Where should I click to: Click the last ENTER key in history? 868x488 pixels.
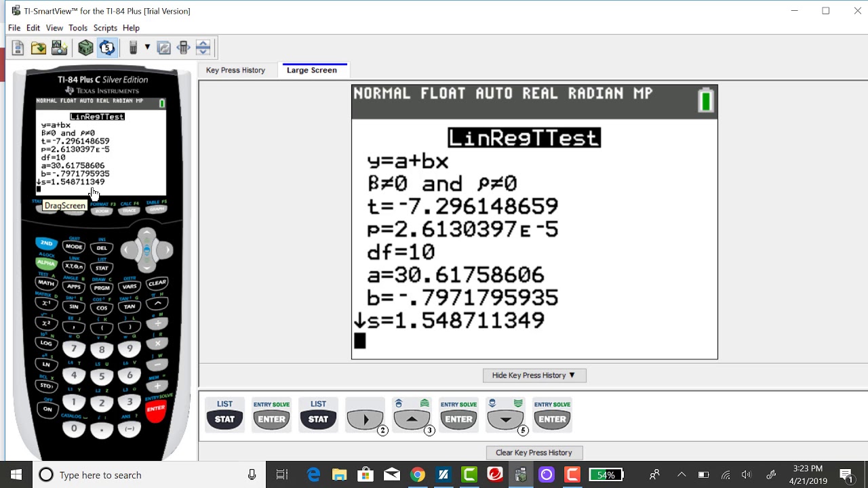pyautogui.click(x=552, y=414)
